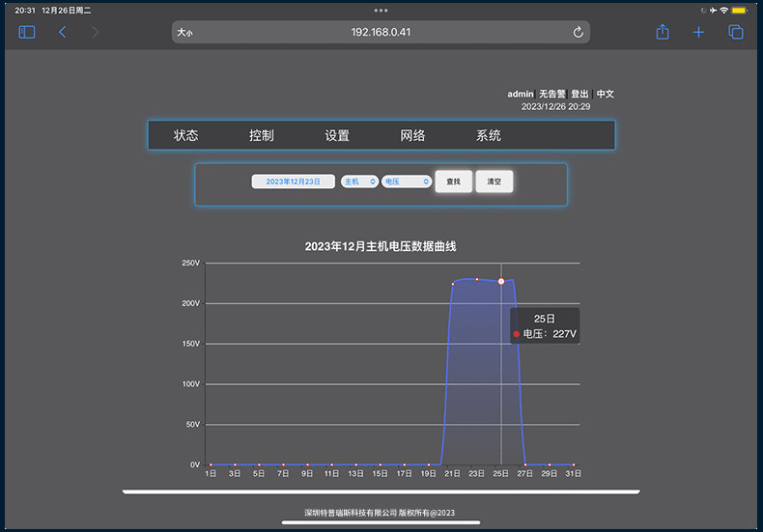
Task: Expand the 电压 parameter dropdown
Action: pyautogui.click(x=406, y=182)
